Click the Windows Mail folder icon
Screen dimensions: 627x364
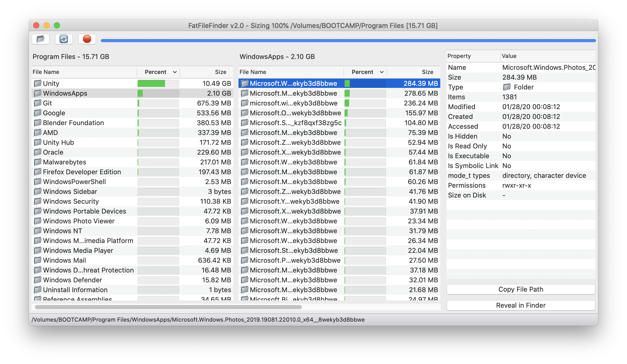pyautogui.click(x=38, y=260)
